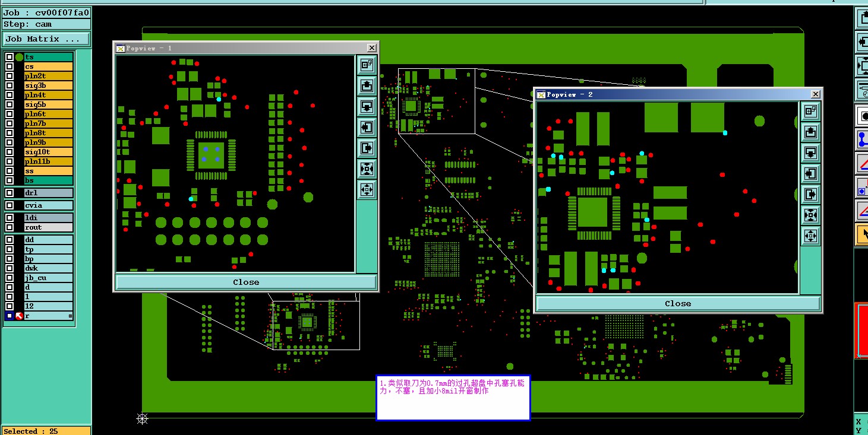Click the 'Step: cam' label
The height and width of the screenshot is (435, 868).
pyautogui.click(x=46, y=24)
